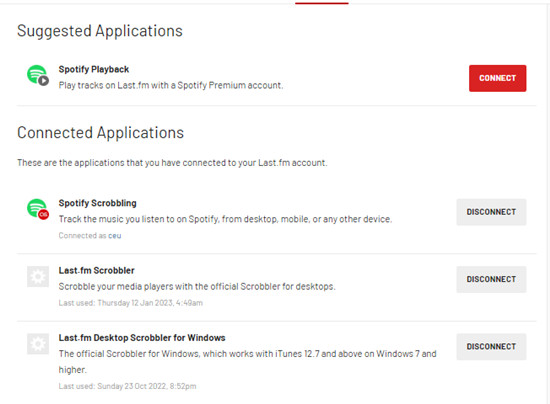
Task: Open the ceu connected account link
Action: 115,236
